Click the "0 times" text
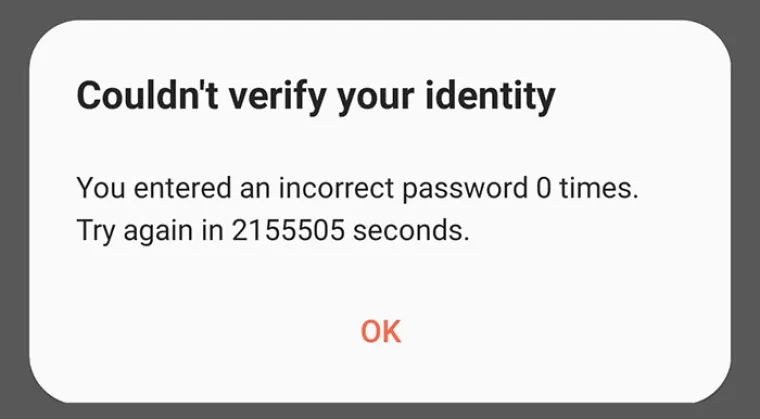The image size is (760, 419). [584, 188]
